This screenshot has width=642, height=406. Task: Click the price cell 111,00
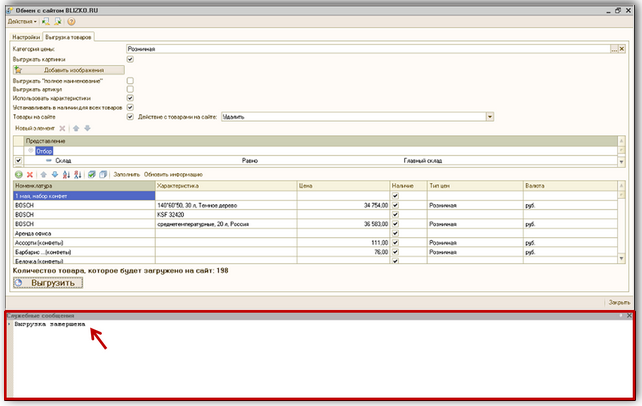coord(343,243)
